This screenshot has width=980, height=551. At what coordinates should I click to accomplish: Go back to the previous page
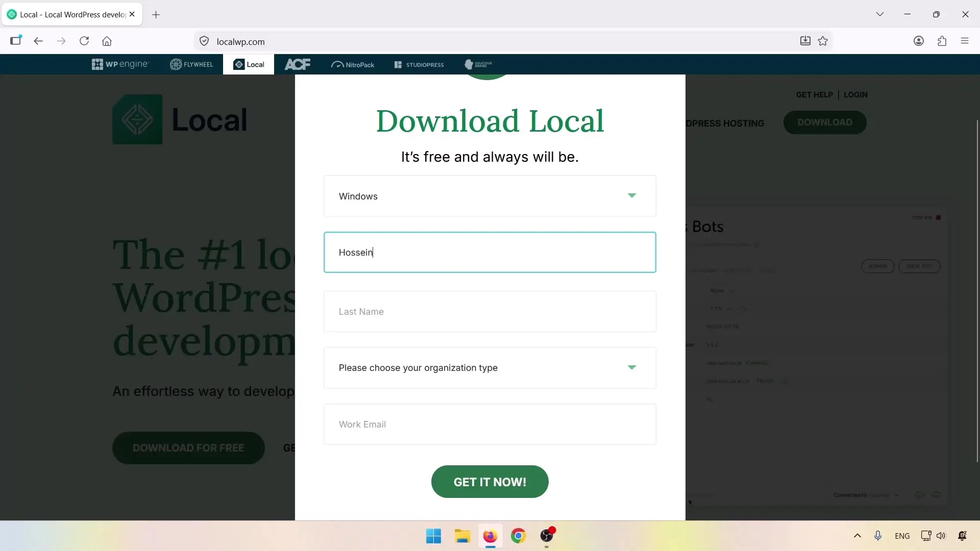click(38, 41)
